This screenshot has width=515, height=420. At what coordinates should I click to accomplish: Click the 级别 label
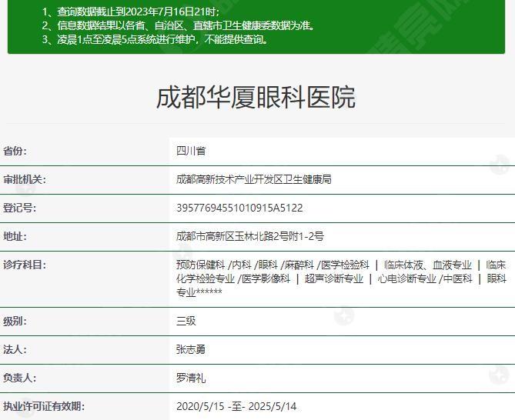15,322
